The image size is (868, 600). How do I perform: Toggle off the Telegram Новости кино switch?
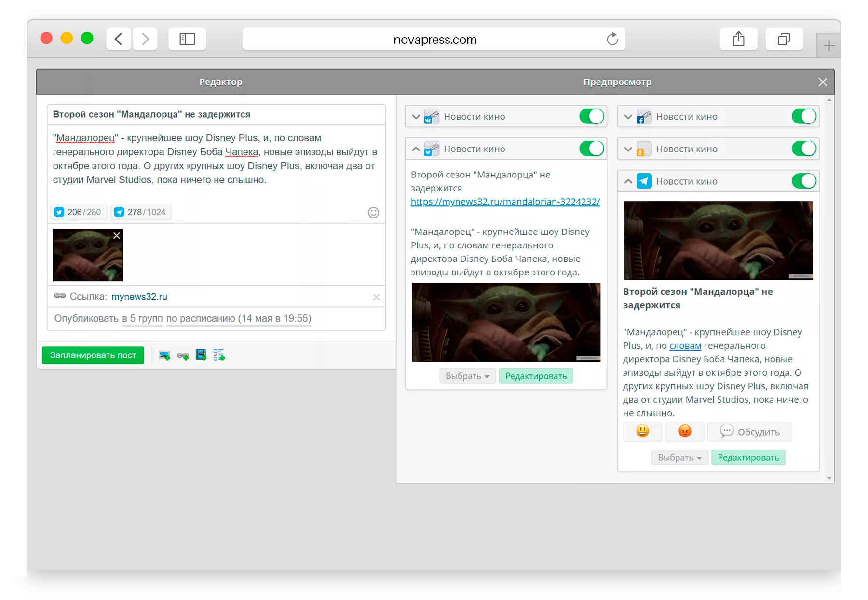[x=804, y=181]
